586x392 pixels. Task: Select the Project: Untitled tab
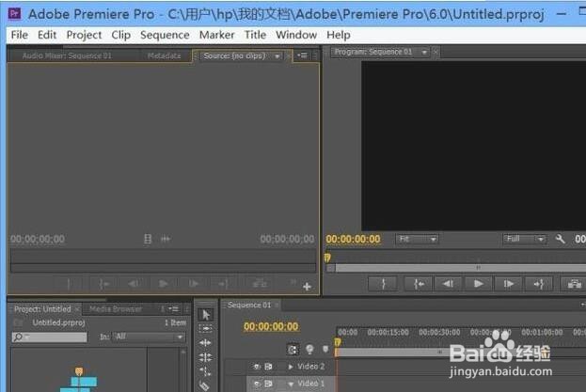click(42, 309)
